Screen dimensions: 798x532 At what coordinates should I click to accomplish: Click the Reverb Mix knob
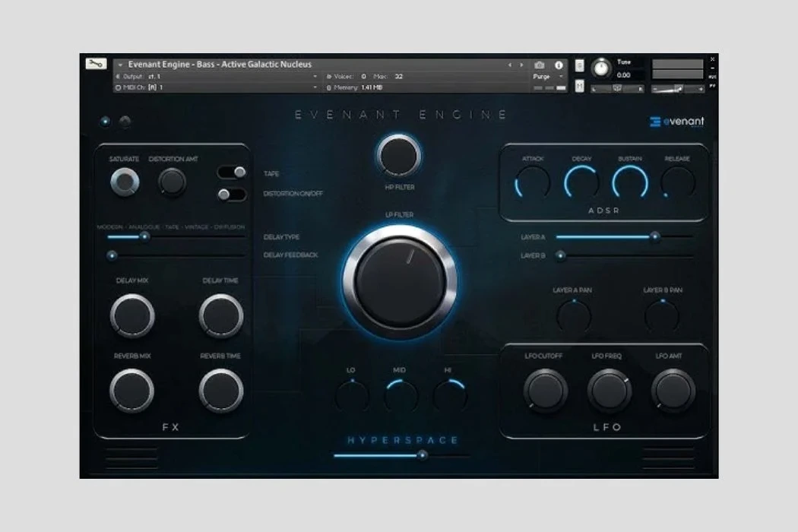pyautogui.click(x=132, y=391)
